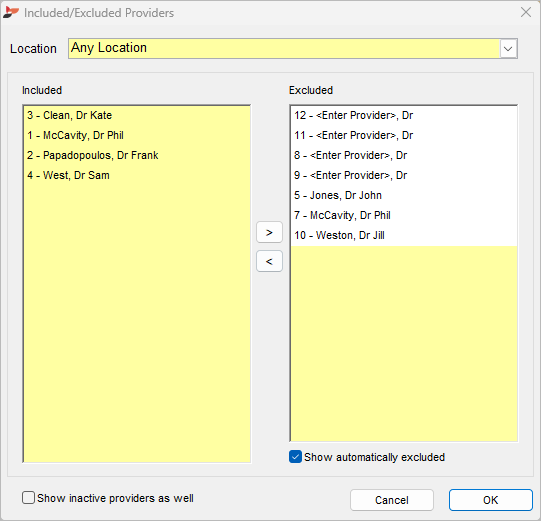Select 5 - Jones, Dr John in Excluded
This screenshot has height=521, width=541.
[404, 195]
